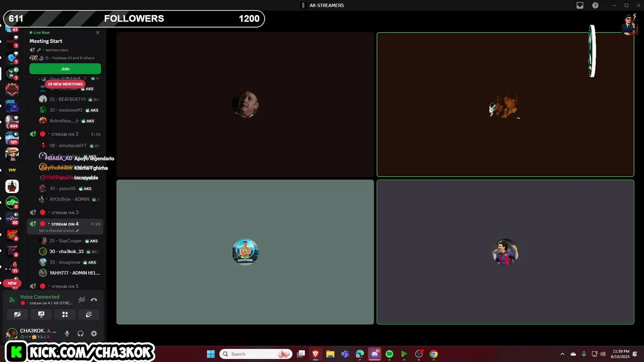644x362 pixels.
Task: Select Stream On 2 voice channel
Action: (x=65, y=134)
